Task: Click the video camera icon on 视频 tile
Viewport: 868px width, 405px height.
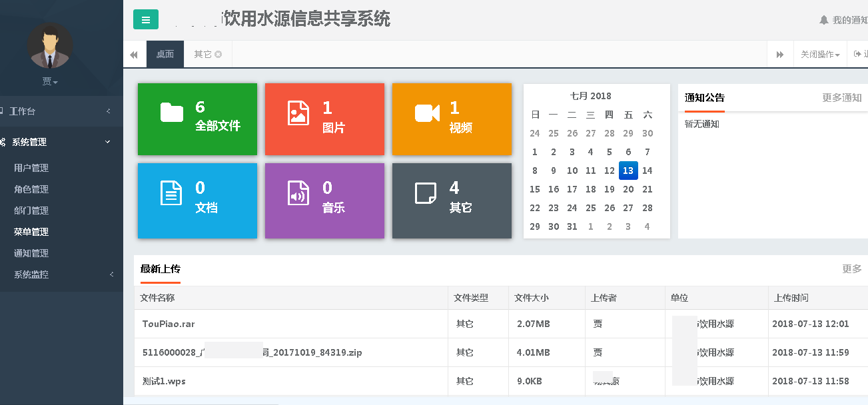Action: [x=427, y=113]
